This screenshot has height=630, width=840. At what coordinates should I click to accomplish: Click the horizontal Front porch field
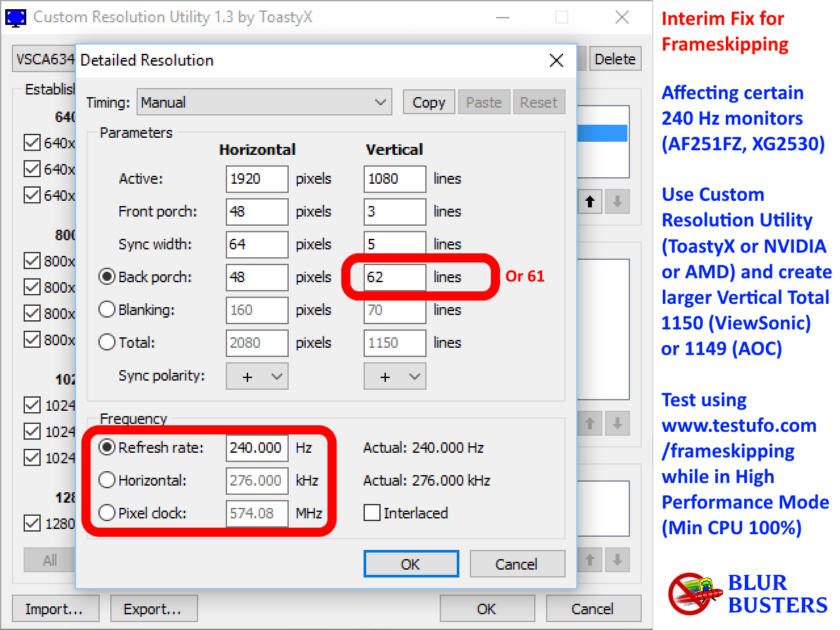pos(257,211)
